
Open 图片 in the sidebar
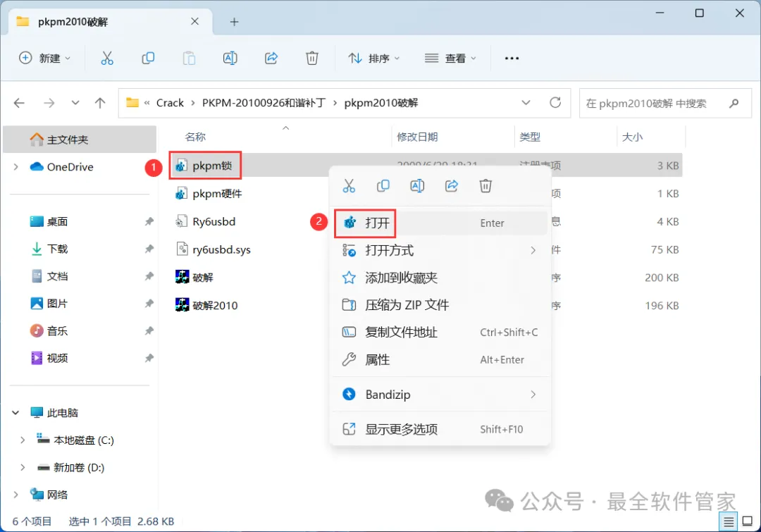click(57, 304)
